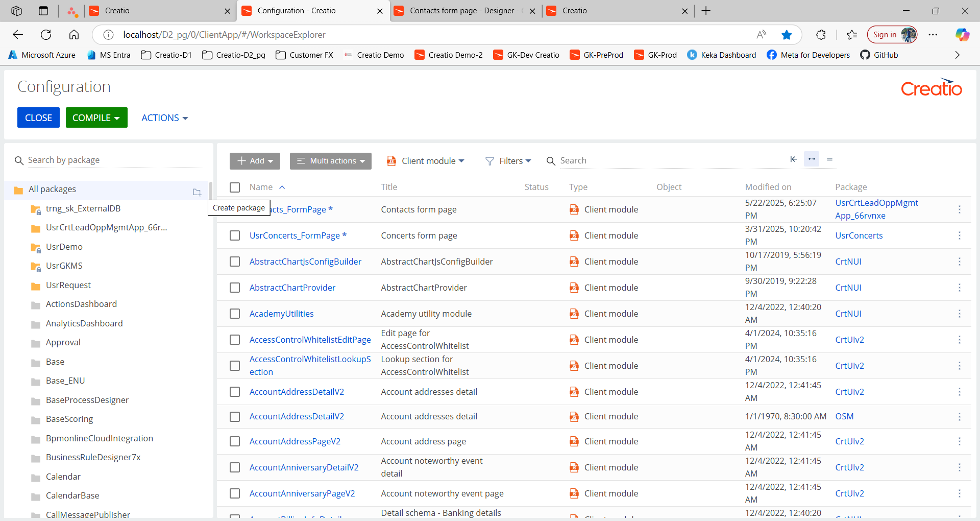Screen dimensions: 980x521
Task: Show more bookmarks with the chevron
Action: pyautogui.click(x=958, y=55)
